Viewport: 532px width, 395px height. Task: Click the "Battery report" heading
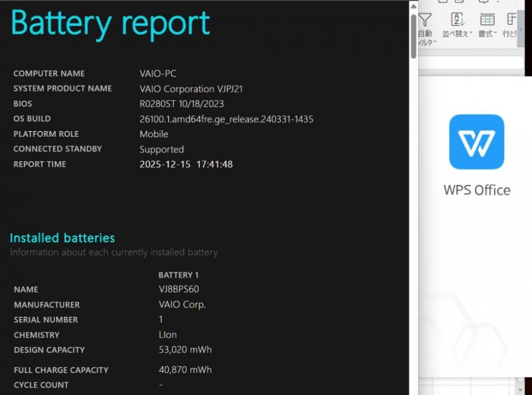(x=111, y=24)
